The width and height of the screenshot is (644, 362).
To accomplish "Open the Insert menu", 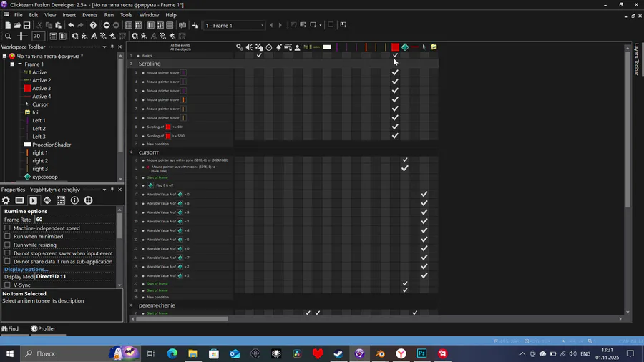I will click(69, 15).
